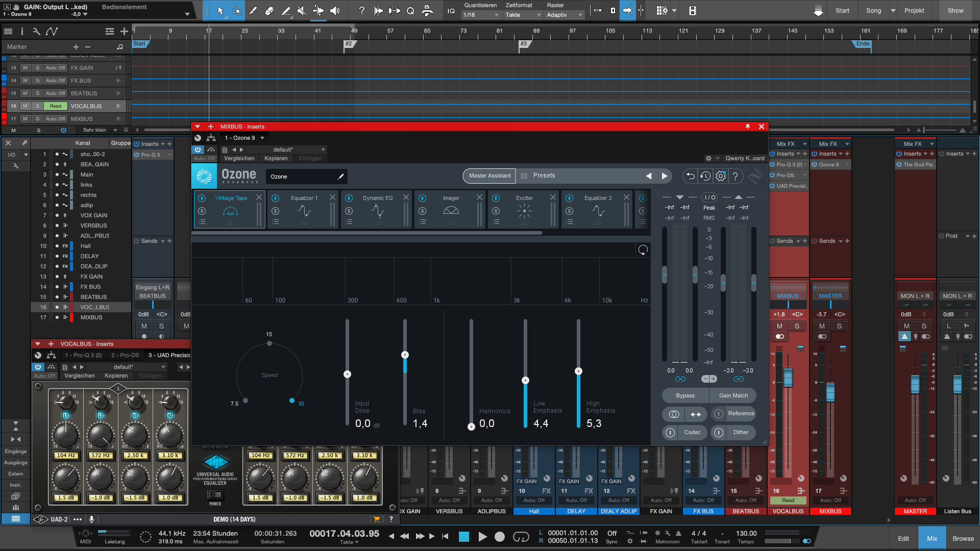This screenshot has width=980, height=551.
Task: Switch to the Start page
Action: click(x=842, y=11)
